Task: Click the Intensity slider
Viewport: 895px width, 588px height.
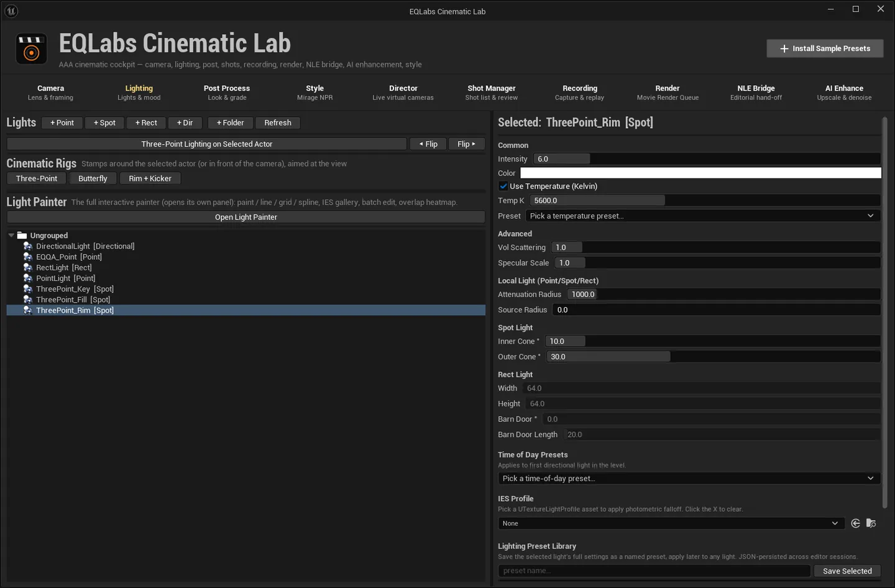Action: tap(707, 159)
